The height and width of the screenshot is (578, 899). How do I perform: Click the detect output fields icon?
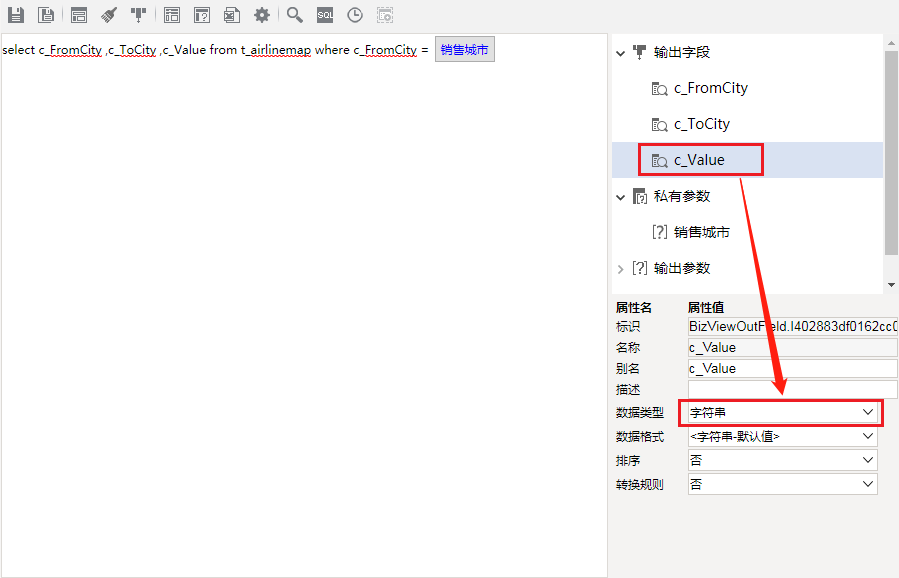click(x=138, y=15)
